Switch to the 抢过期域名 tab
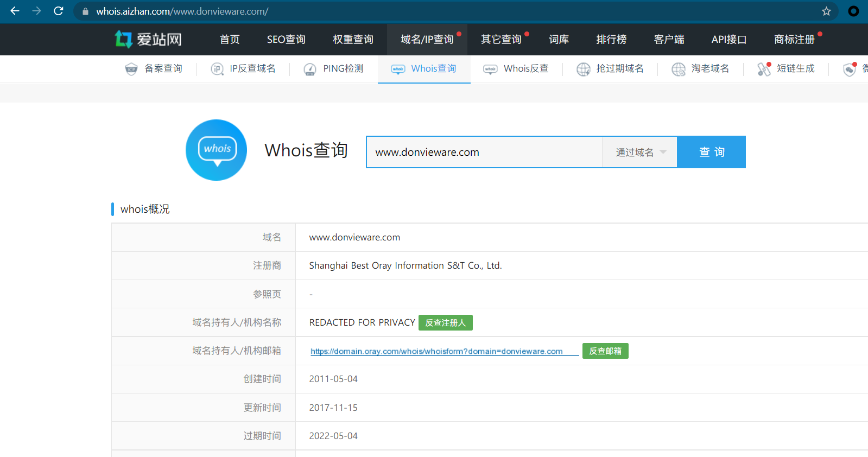 click(620, 69)
